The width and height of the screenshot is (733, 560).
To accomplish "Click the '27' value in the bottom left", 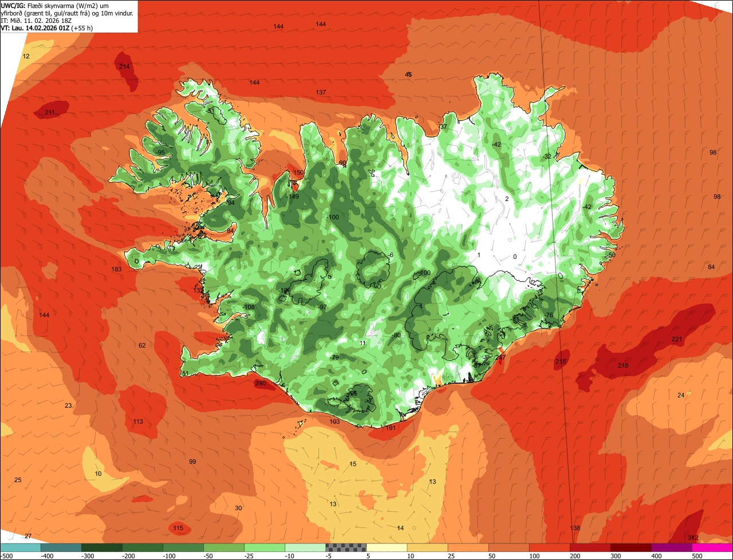I will pos(28,536).
